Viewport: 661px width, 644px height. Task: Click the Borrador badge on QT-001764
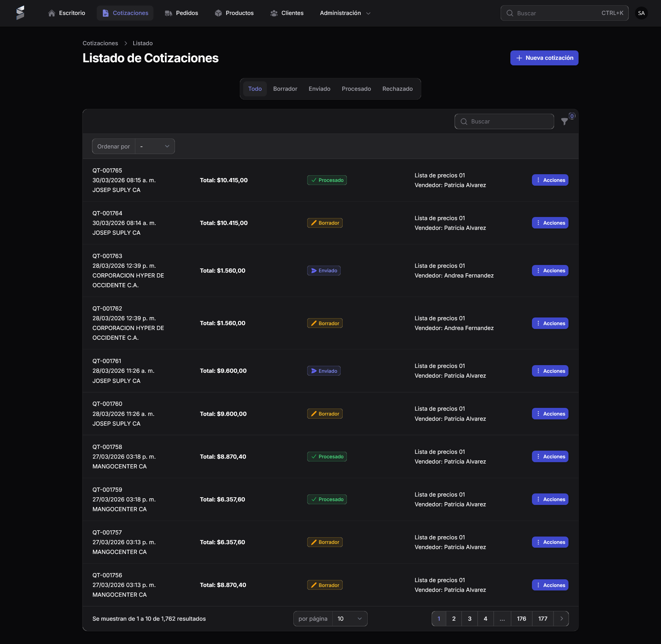[325, 223]
